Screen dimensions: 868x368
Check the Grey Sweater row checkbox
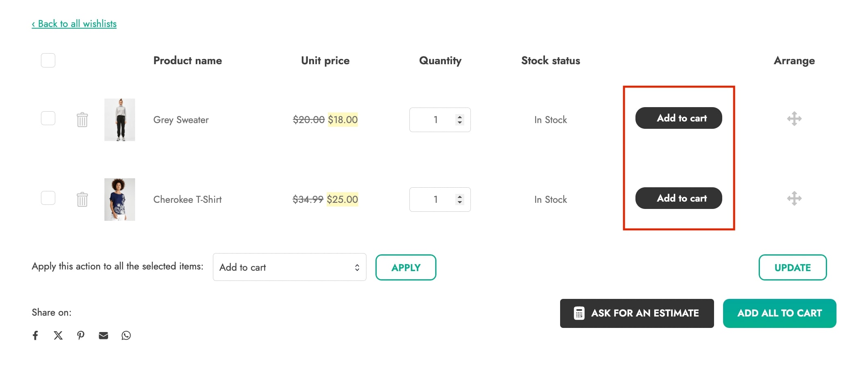(x=48, y=118)
